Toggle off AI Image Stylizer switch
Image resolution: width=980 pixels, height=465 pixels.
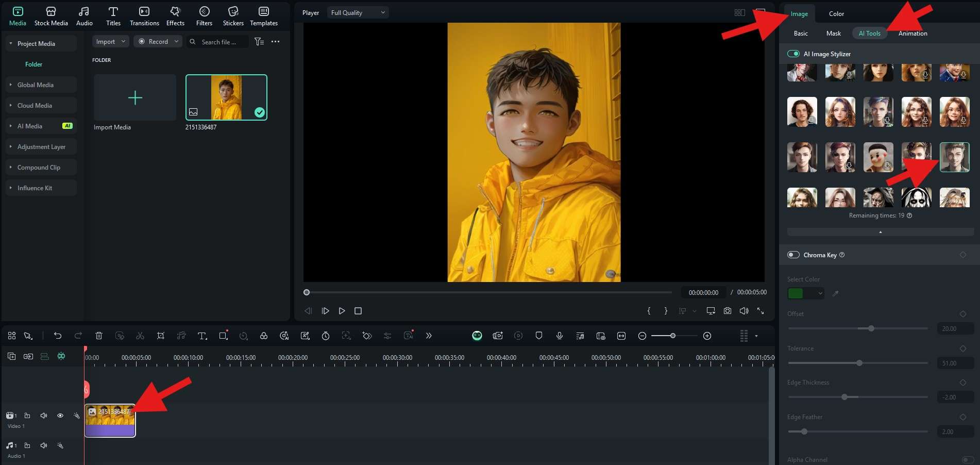pyautogui.click(x=793, y=54)
